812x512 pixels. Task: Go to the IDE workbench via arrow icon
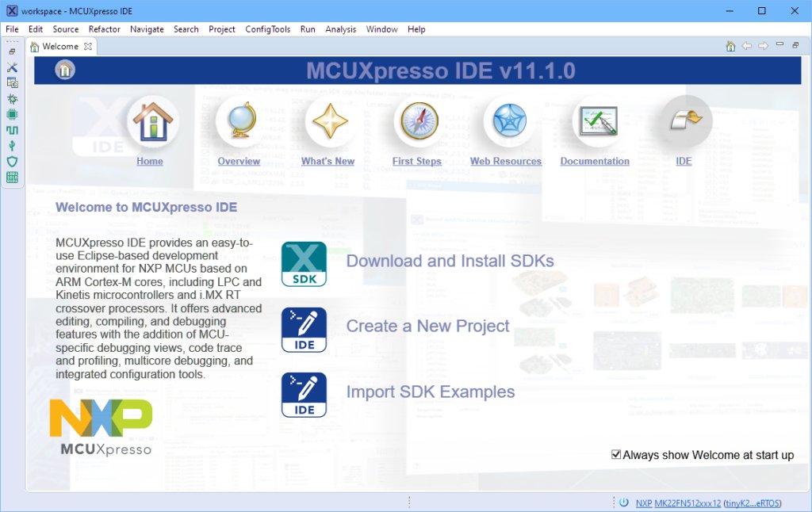686,121
